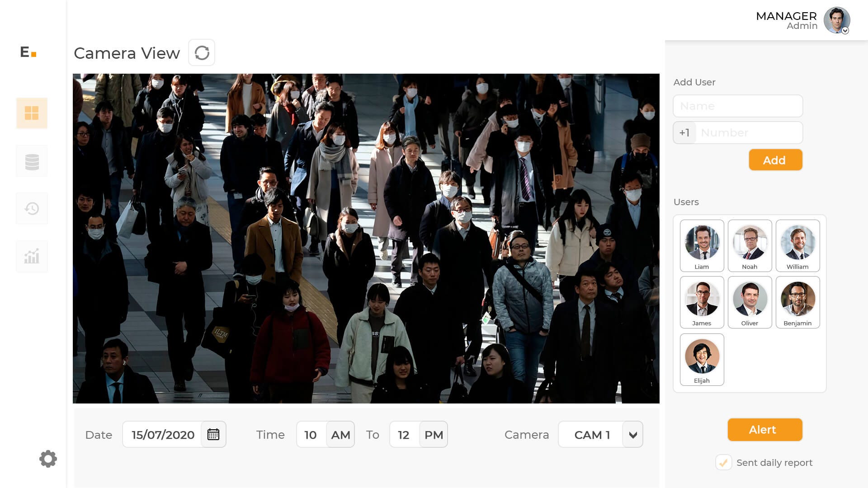Open the database sidebar icon
Image resolution: width=868 pixels, height=488 pixels.
32,161
